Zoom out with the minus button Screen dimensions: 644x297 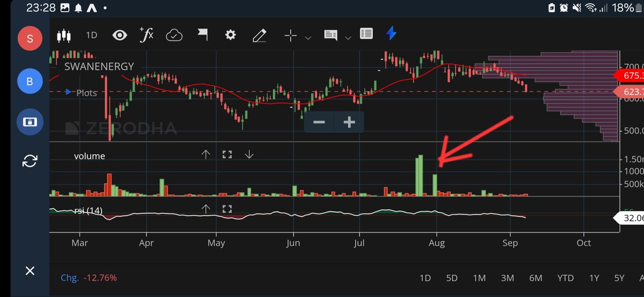319,122
